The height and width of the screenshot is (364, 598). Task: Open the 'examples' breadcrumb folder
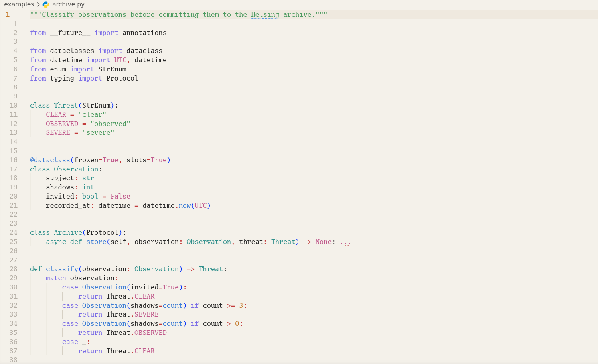19,4
